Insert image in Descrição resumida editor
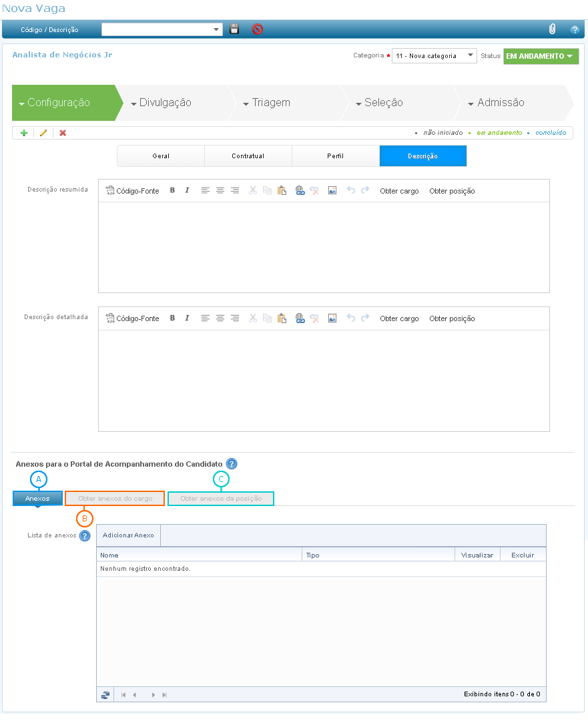 pyautogui.click(x=332, y=191)
